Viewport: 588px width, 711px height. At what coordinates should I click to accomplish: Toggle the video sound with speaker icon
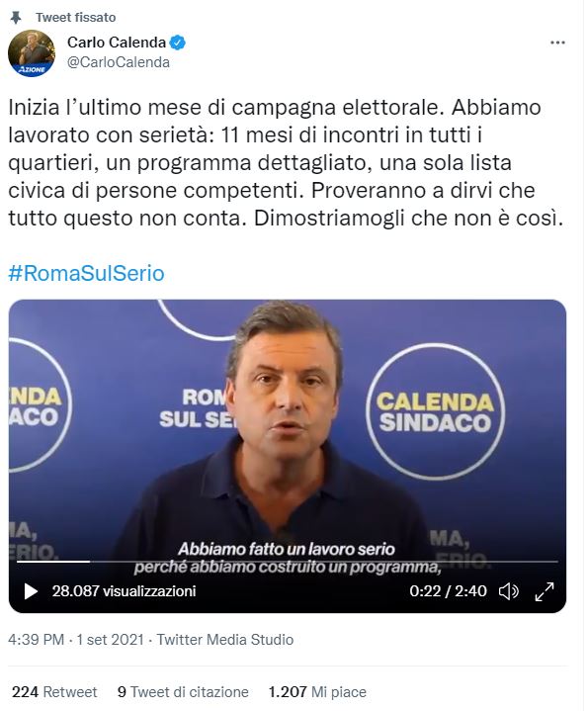pyautogui.click(x=508, y=591)
